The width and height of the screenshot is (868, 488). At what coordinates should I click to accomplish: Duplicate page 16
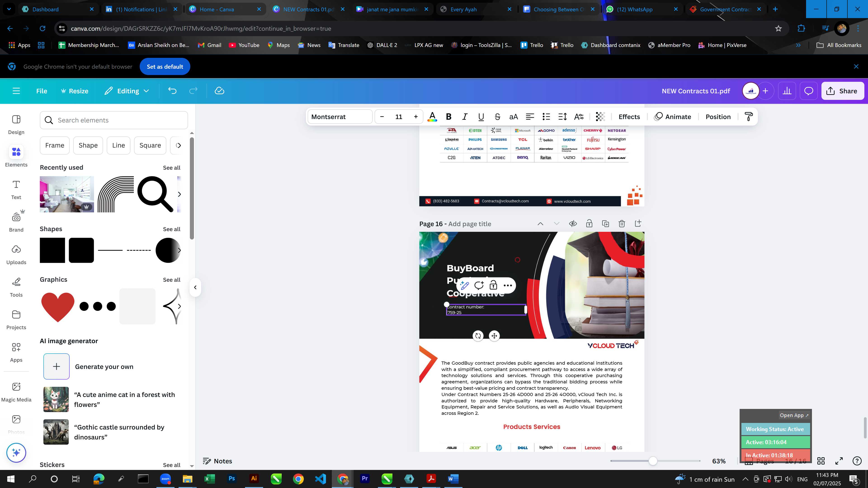[606, 224]
